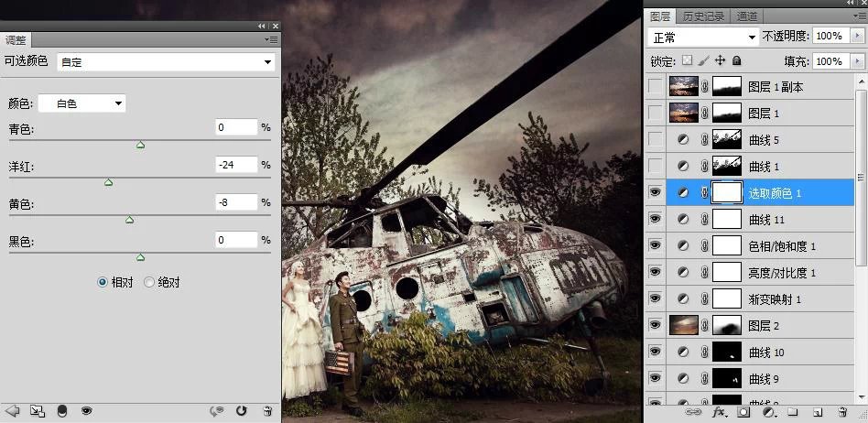
Task: Select 绝对 radio button
Action: (x=148, y=282)
